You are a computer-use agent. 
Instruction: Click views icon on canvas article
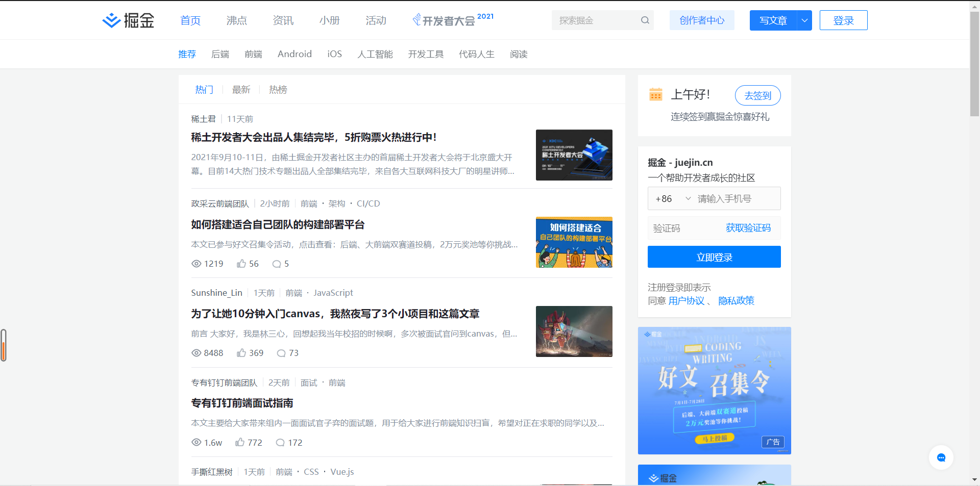point(196,353)
